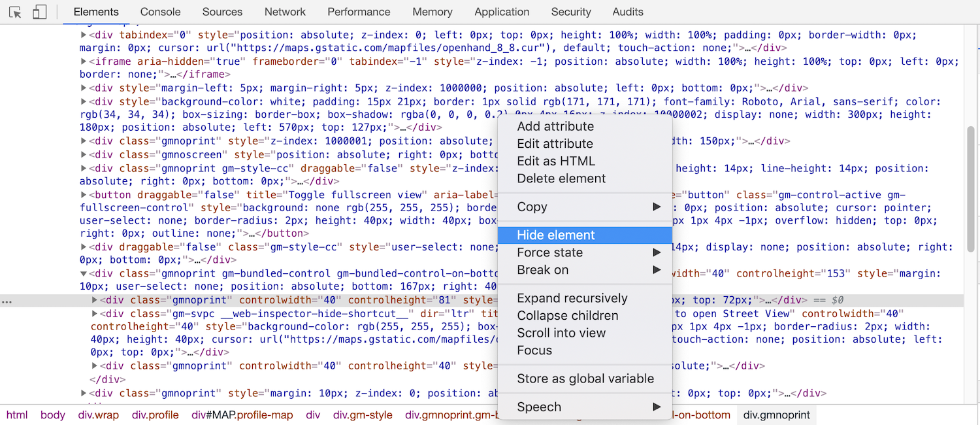Click the gmnoprint controlheight="40" div row

coord(428,366)
